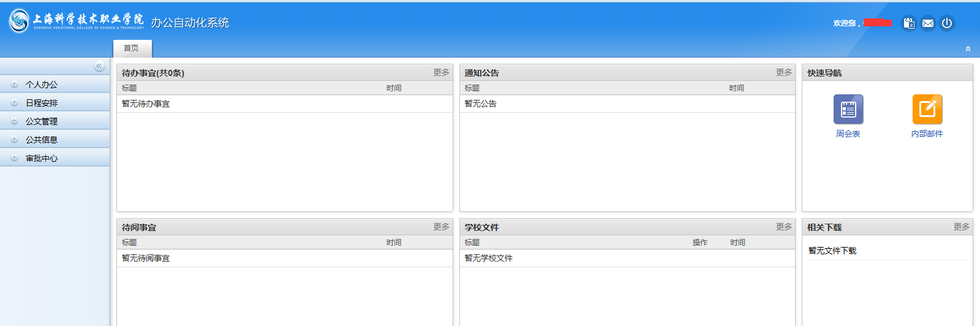Viewport: 980px width, 326px height.
Task: Click 更多 in the 待办事宜 panel
Action: (441, 72)
